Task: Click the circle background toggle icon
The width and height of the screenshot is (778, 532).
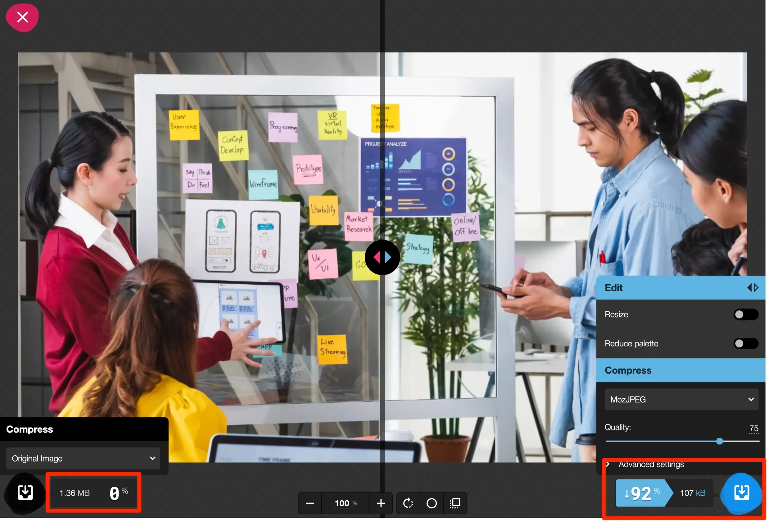Action: [x=432, y=503]
